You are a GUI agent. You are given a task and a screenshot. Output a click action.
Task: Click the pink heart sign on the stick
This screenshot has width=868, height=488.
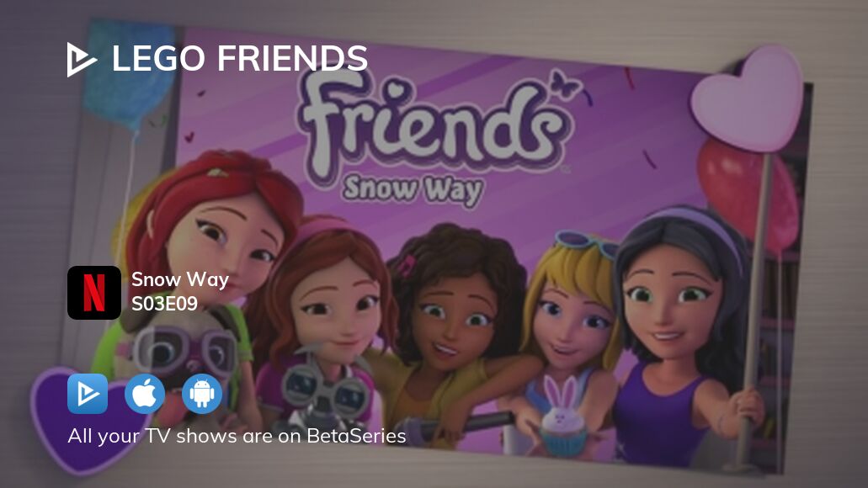747,98
